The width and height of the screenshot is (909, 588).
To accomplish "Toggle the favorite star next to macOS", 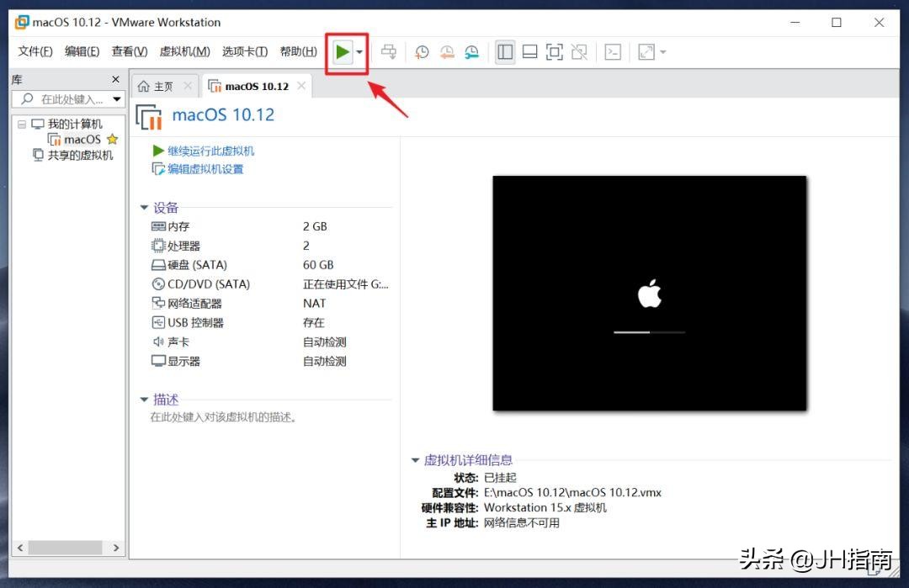I will coord(113,139).
